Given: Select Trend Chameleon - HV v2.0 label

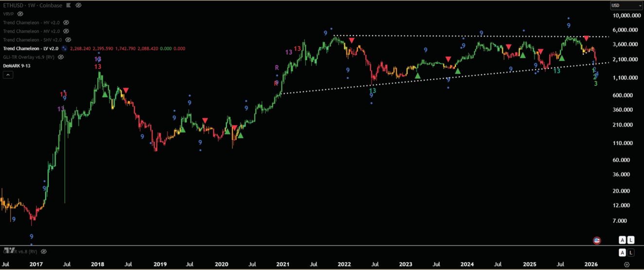Looking at the screenshot, I should click(x=32, y=22).
